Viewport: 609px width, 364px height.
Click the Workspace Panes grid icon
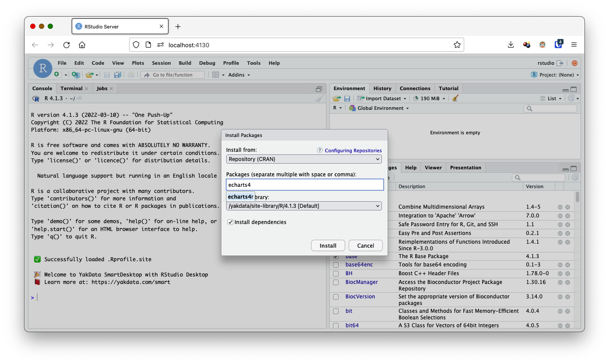215,75
